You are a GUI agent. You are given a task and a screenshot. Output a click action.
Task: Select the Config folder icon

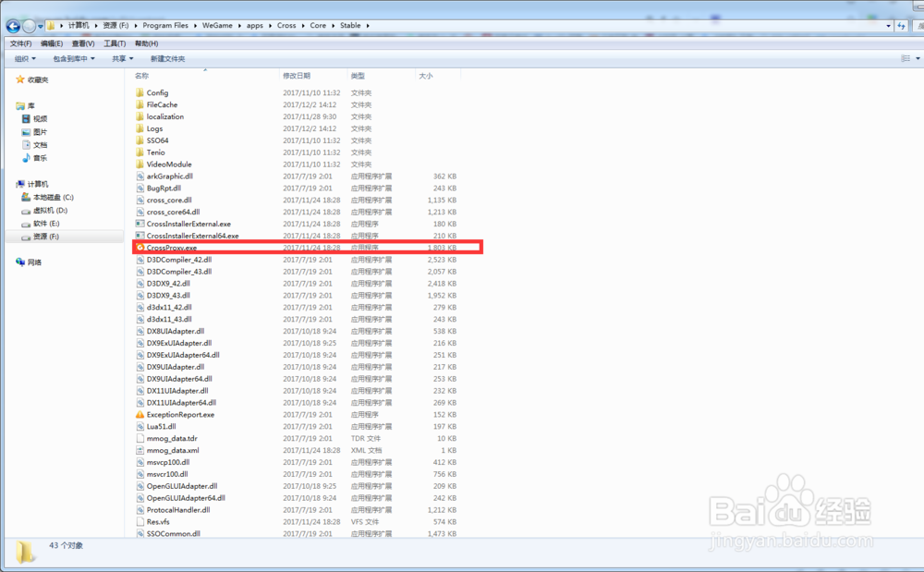pos(140,92)
